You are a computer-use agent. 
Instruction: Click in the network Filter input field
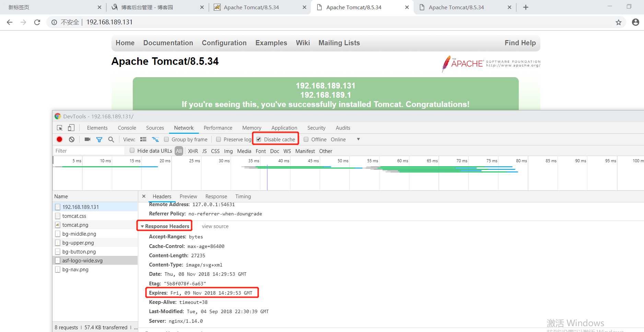(89, 151)
